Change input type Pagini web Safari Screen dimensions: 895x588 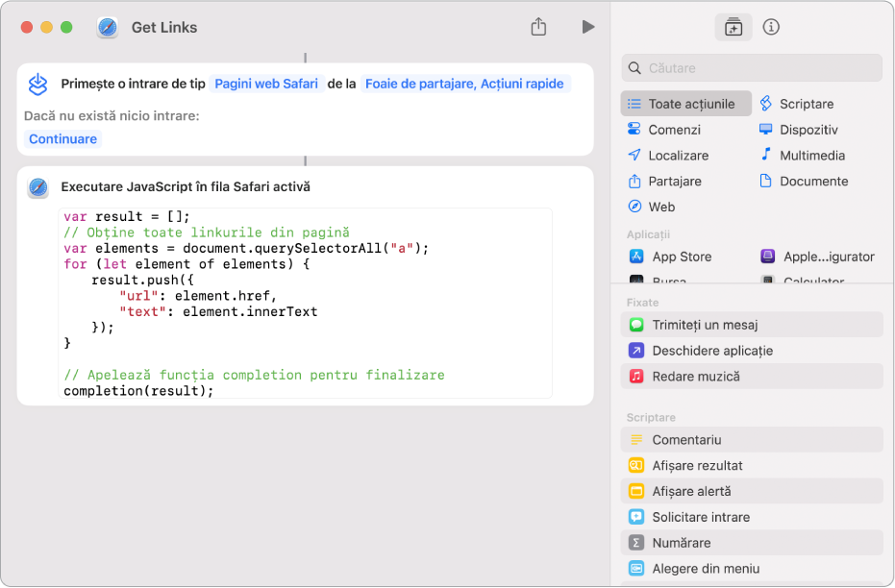click(x=266, y=84)
